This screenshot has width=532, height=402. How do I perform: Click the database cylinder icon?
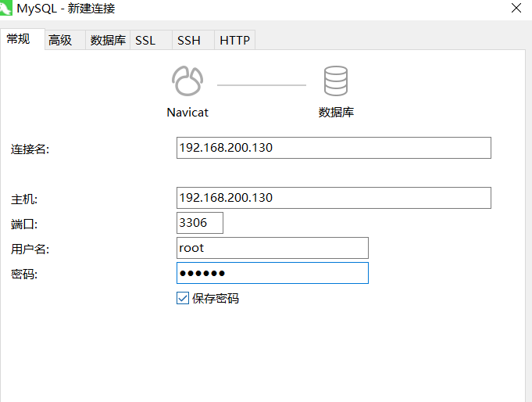point(336,81)
